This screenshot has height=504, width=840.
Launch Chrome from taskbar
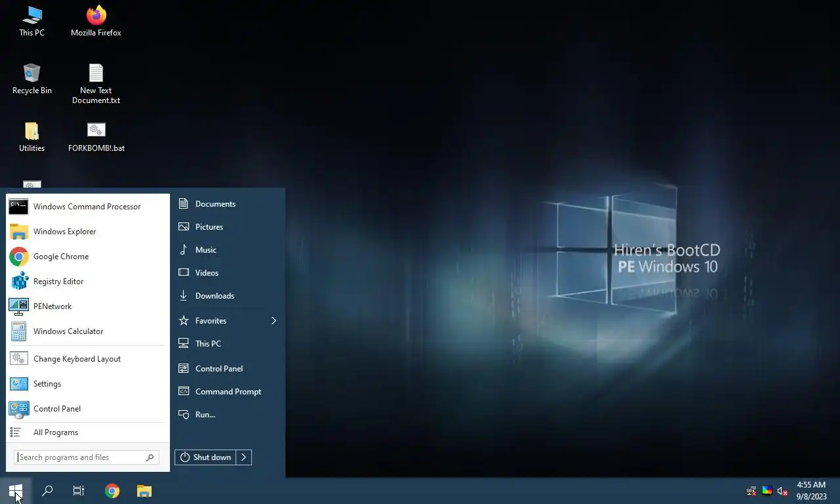click(112, 491)
